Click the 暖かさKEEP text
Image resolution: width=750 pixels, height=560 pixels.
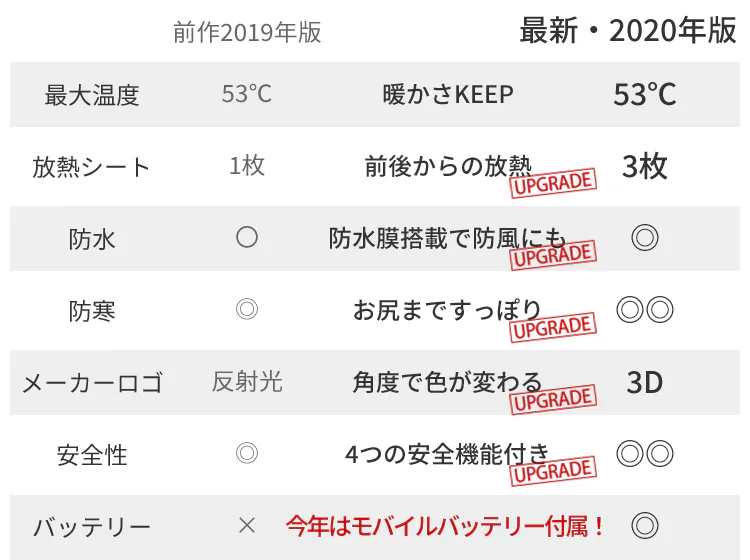448,95
